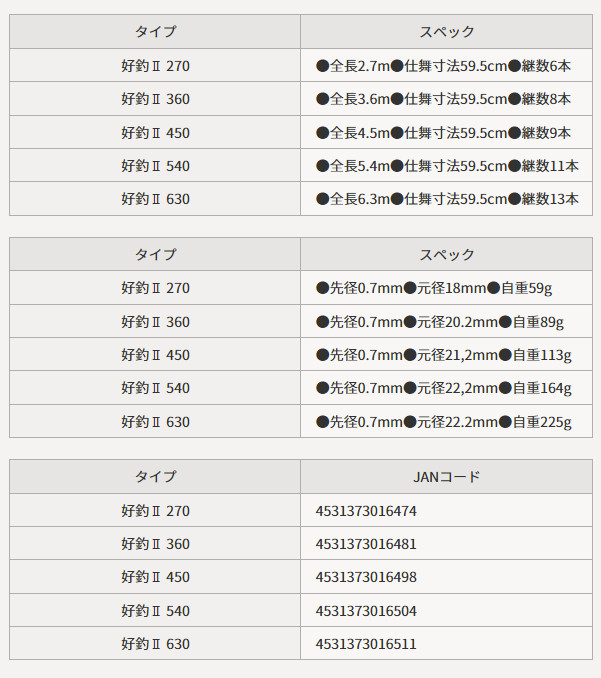
Task: Select spec cell 全長2.7m 継数6本
Action: point(447,66)
